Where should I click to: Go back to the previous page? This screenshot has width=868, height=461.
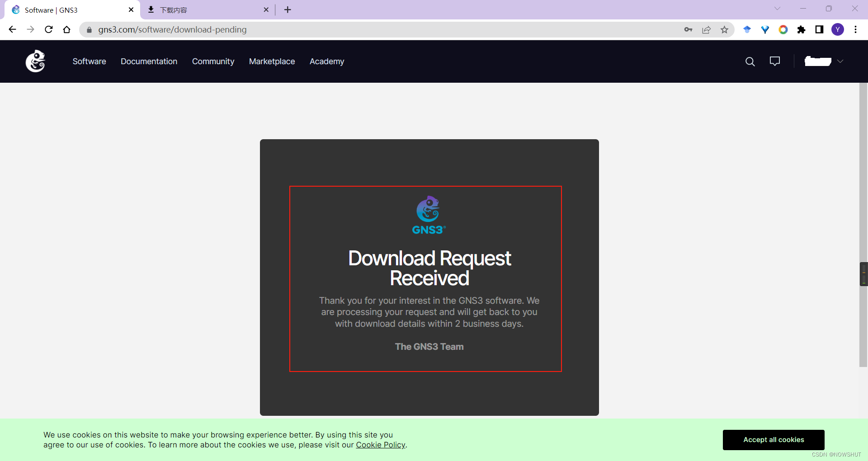pyautogui.click(x=12, y=29)
